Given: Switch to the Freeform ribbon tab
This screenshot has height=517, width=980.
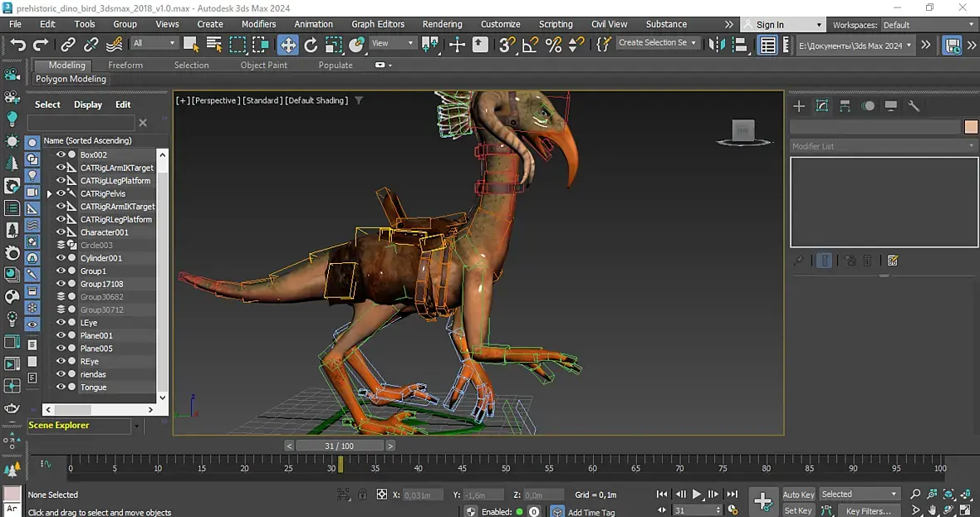Looking at the screenshot, I should [x=125, y=65].
